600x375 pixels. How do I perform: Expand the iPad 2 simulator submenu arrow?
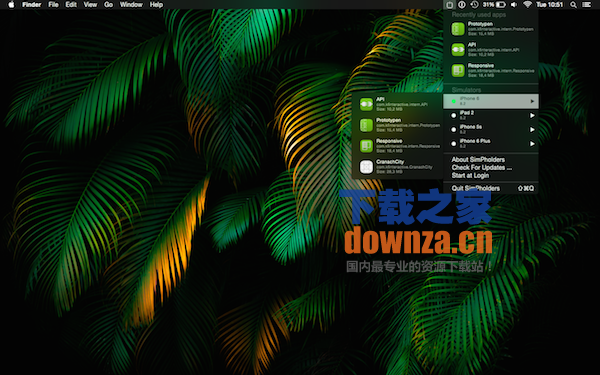click(532, 115)
